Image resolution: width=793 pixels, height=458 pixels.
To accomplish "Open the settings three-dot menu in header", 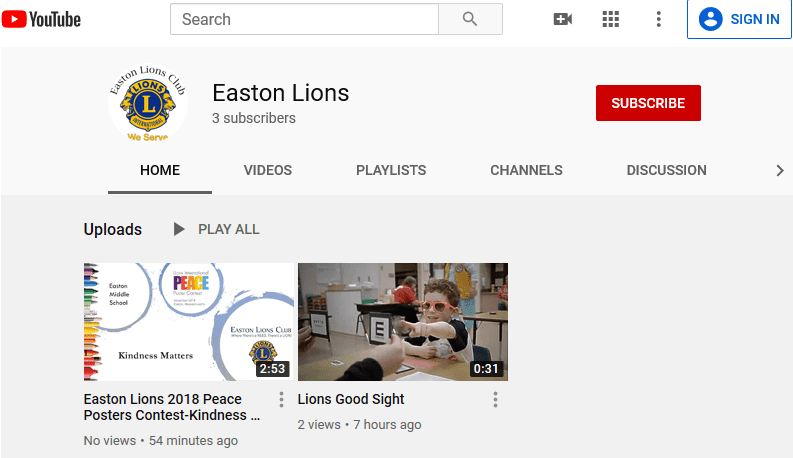I will pos(658,19).
